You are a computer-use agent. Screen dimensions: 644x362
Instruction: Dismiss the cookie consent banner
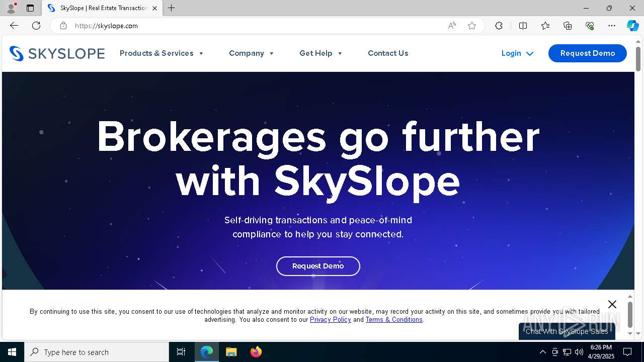[612, 304]
